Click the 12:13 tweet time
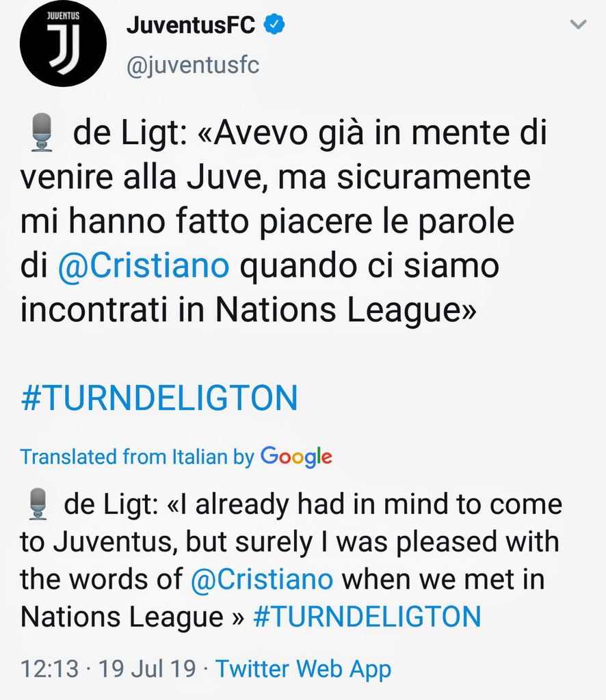 [x=50, y=669]
